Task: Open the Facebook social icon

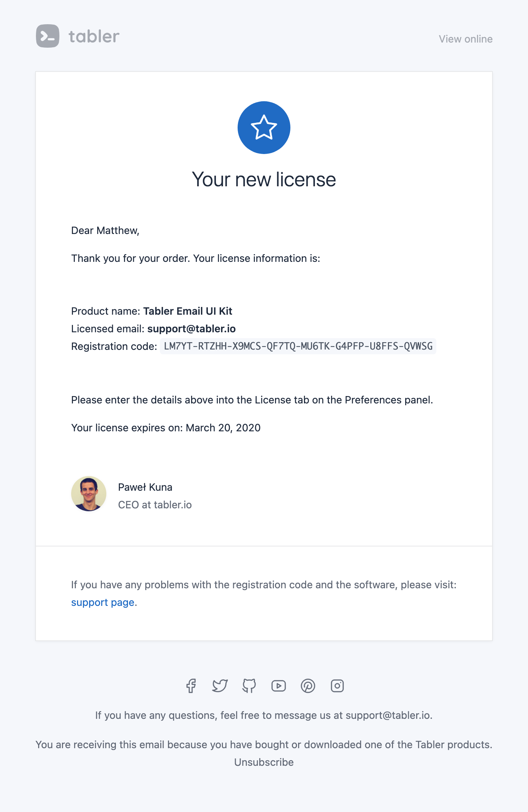Action: click(191, 686)
